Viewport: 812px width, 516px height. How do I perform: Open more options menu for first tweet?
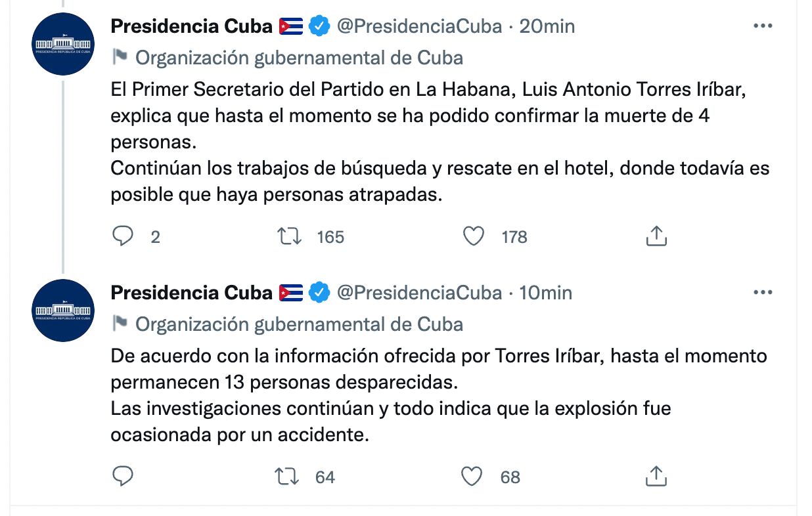(x=762, y=26)
